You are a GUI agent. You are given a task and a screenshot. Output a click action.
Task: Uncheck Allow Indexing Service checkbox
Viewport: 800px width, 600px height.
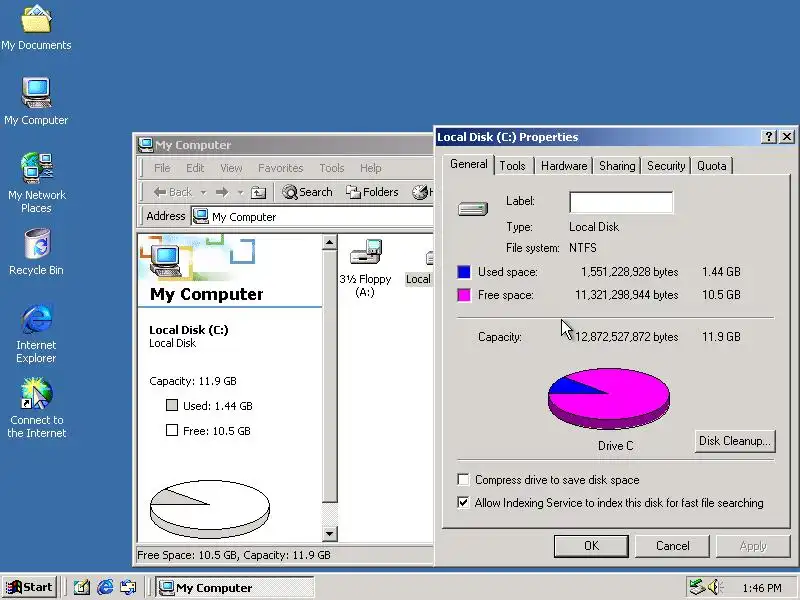pyautogui.click(x=463, y=503)
